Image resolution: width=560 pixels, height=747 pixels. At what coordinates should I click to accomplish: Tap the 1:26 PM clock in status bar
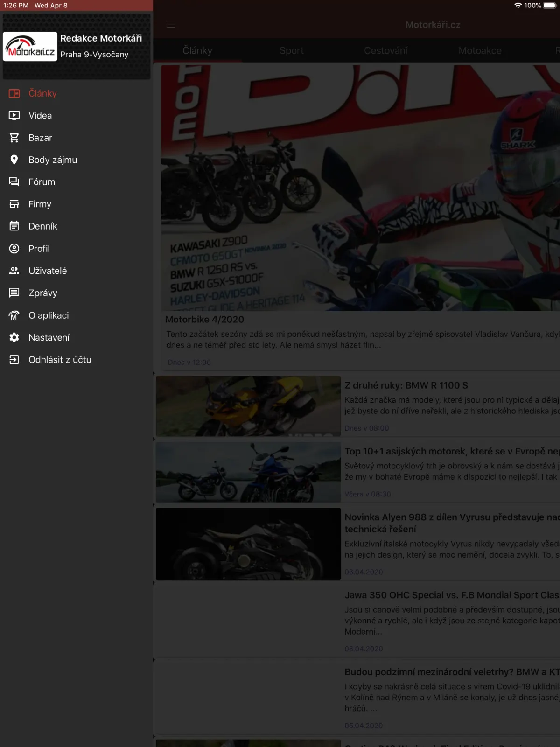[x=16, y=5]
